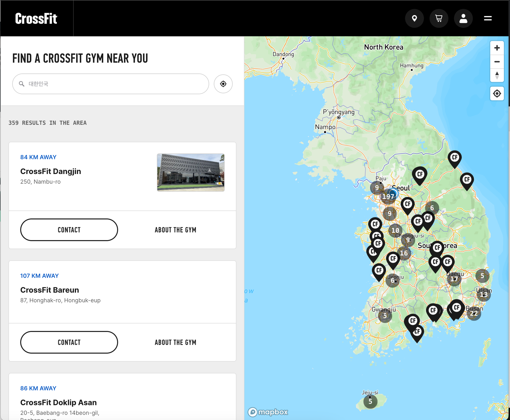The height and width of the screenshot is (420, 510).
Task: Open the user account icon
Action: (463, 18)
